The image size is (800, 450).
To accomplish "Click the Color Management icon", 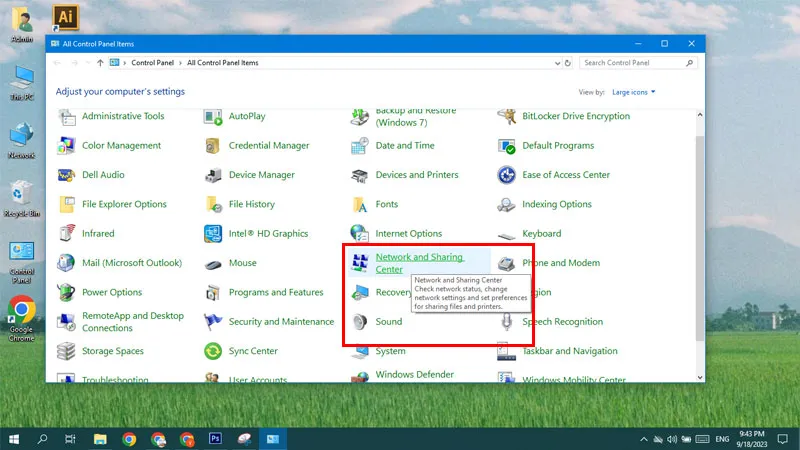I will (x=66, y=146).
